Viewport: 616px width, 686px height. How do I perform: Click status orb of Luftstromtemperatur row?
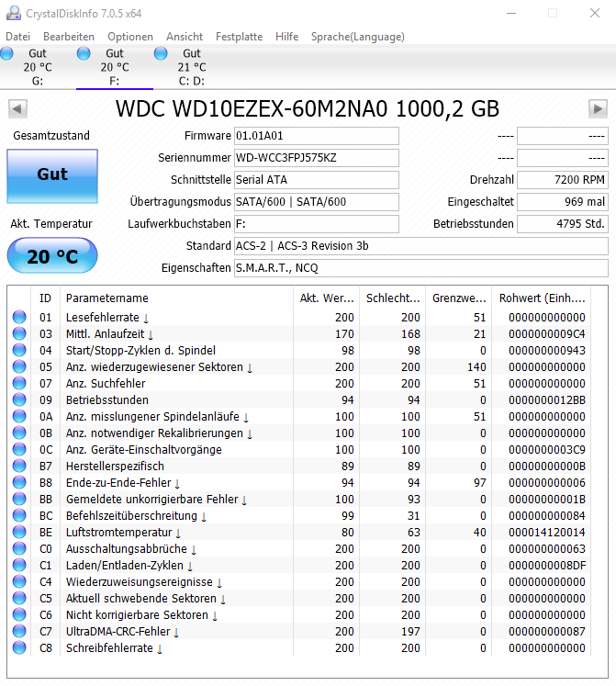tap(19, 532)
